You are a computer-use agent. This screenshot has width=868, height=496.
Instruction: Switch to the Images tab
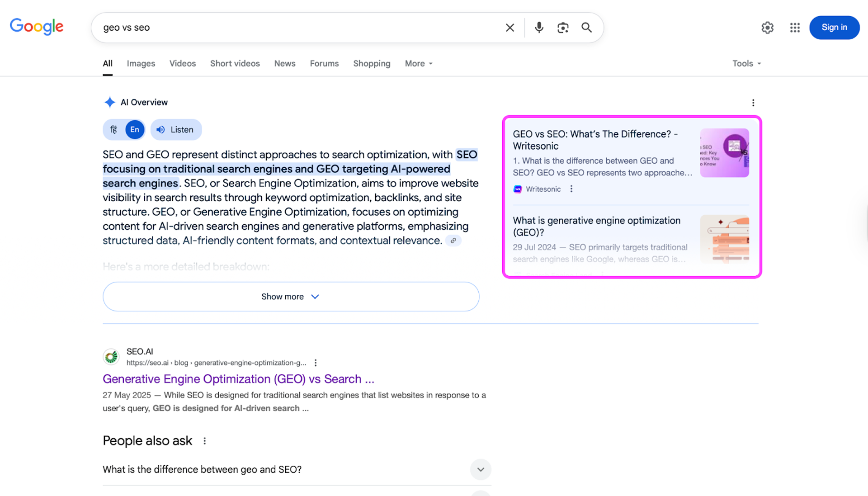pos(141,63)
